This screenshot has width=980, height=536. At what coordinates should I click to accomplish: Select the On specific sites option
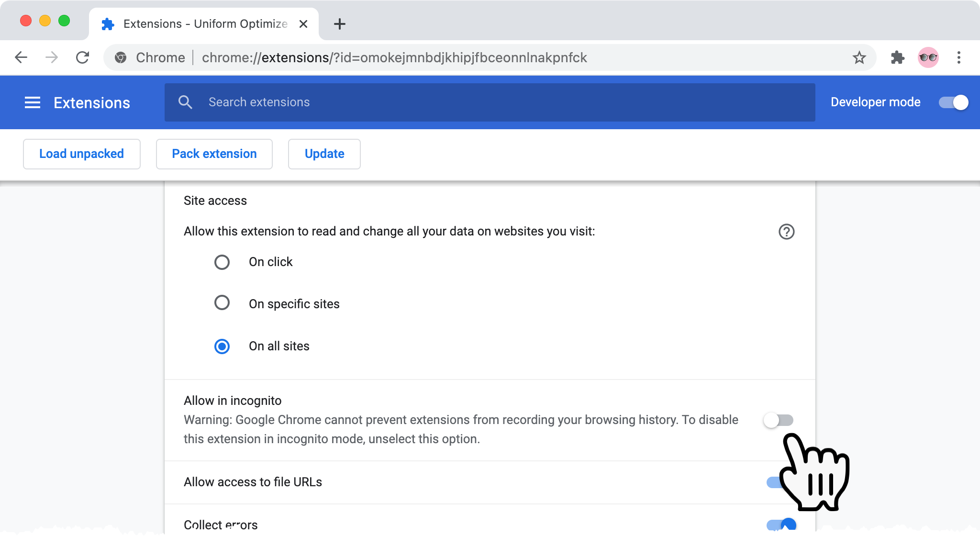(222, 302)
